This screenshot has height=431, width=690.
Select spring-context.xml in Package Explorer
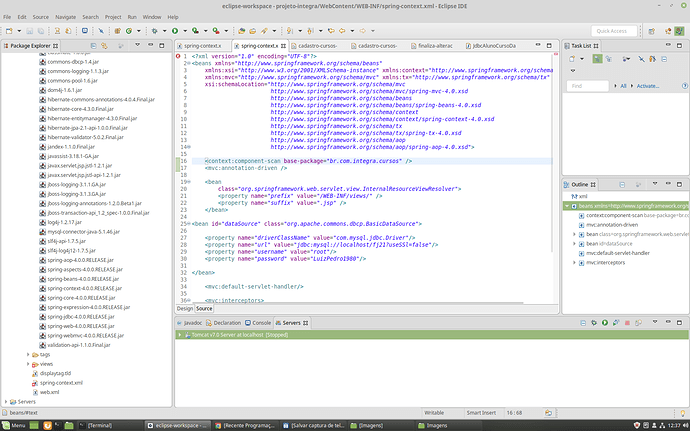click(x=61, y=383)
